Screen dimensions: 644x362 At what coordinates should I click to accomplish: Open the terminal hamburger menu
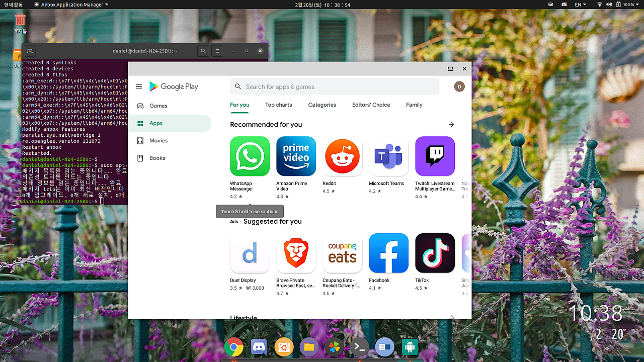[x=217, y=51]
